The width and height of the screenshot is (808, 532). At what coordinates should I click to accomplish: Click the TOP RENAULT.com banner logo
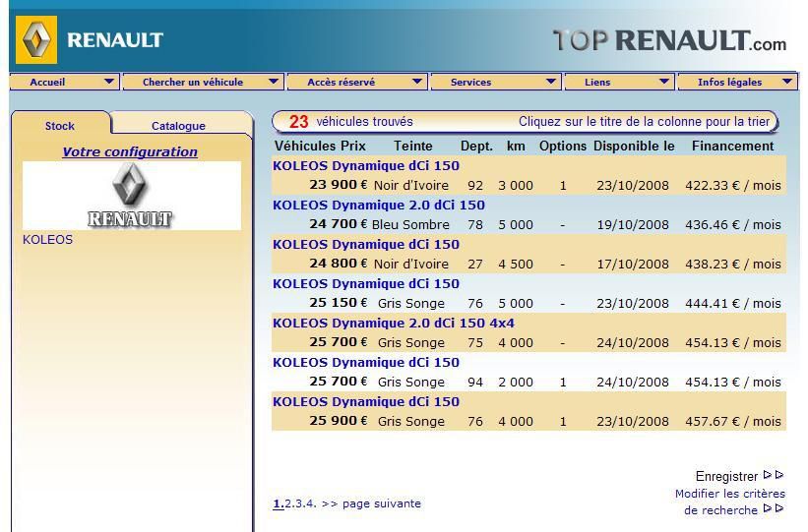(x=669, y=40)
